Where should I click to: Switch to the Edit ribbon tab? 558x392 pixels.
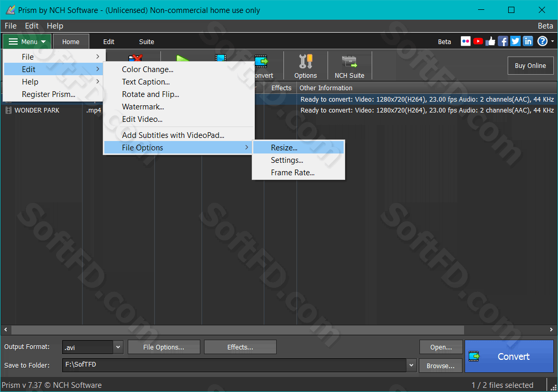point(108,41)
